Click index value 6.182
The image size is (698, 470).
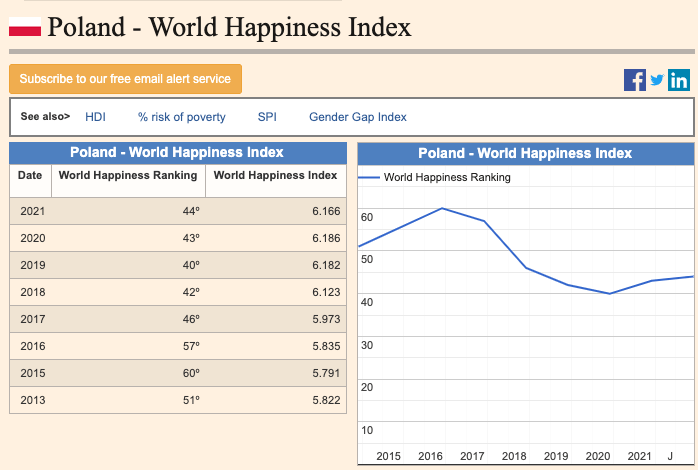tap(326, 265)
